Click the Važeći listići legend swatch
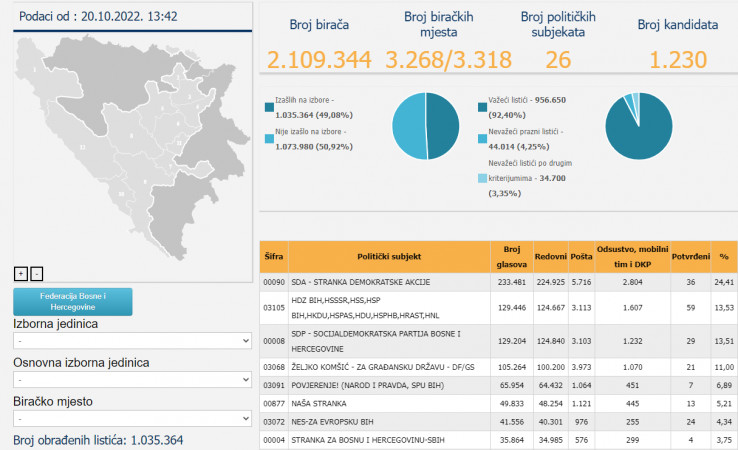The height and width of the screenshot is (450, 738). (482, 107)
